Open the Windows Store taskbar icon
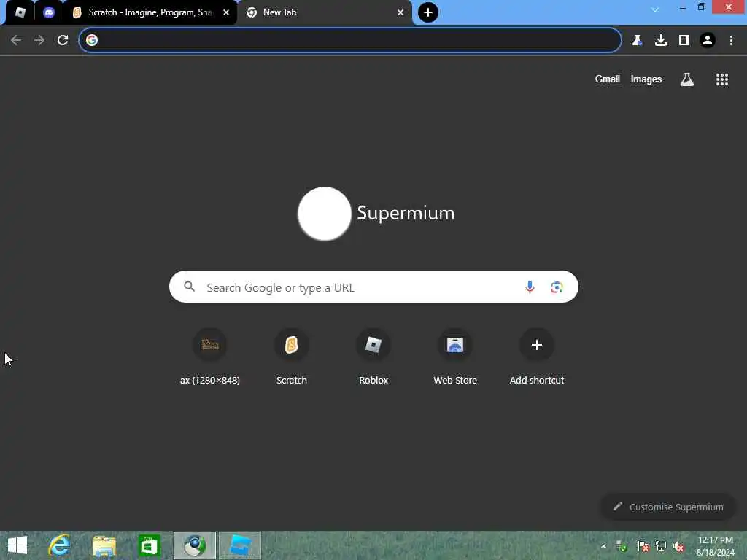The image size is (747, 560). [x=149, y=545]
